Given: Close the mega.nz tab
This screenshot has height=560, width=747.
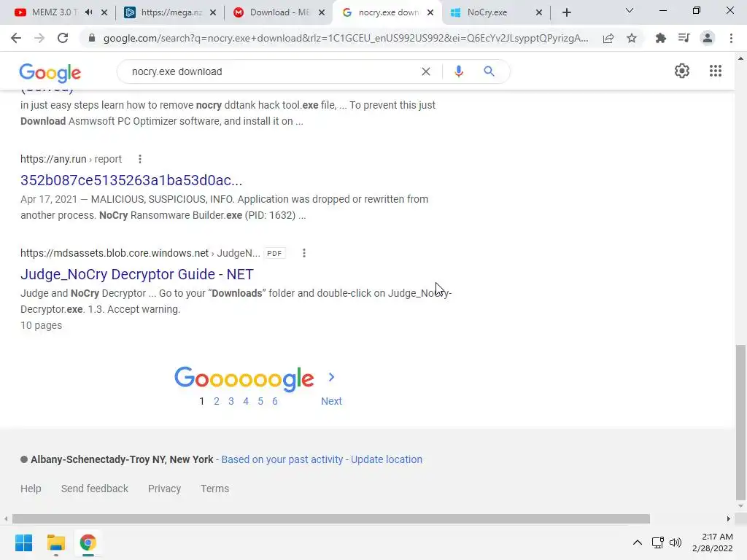Looking at the screenshot, I should tap(213, 12).
